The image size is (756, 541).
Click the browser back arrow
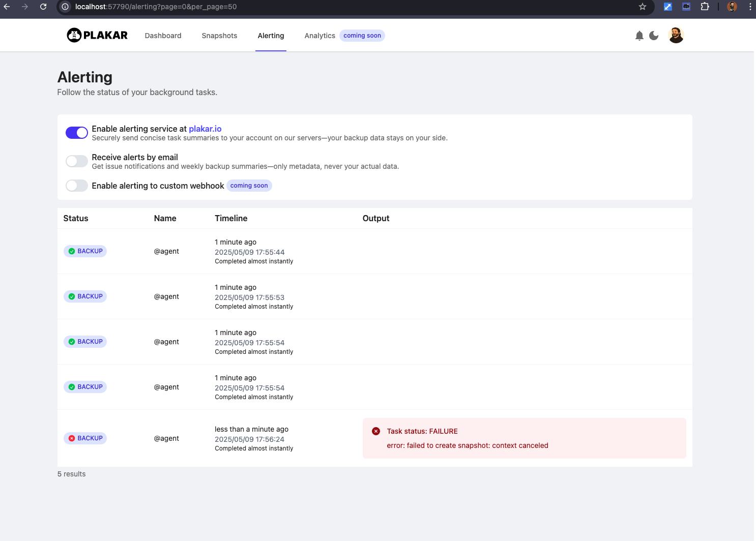7,7
